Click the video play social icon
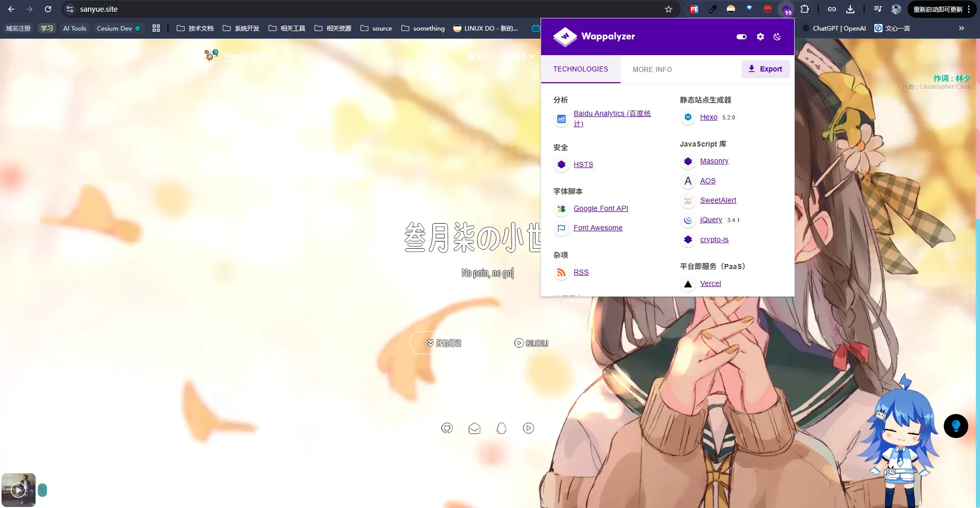Viewport: 980px width, 508px height. (x=528, y=428)
